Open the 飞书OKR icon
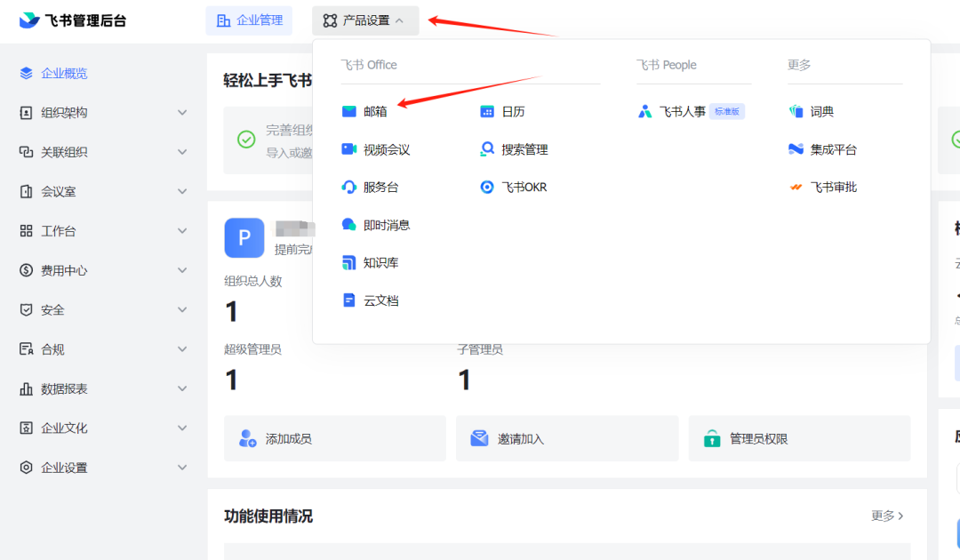The width and height of the screenshot is (960, 560). pyautogui.click(x=487, y=188)
